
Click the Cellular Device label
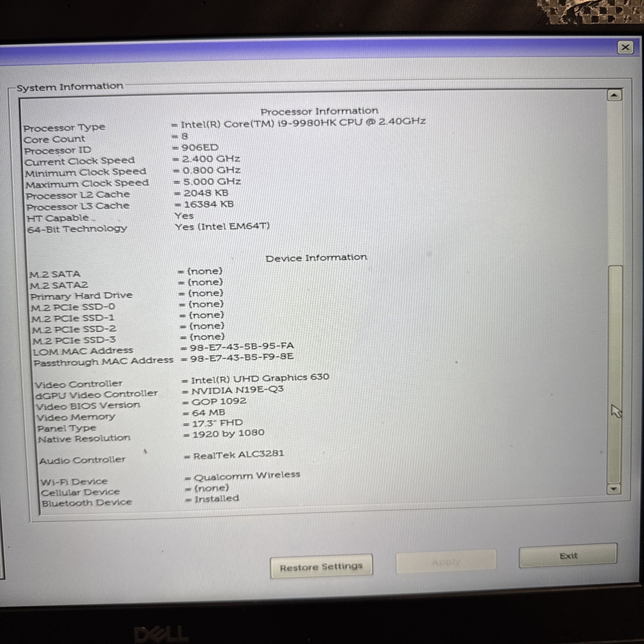[x=80, y=492]
